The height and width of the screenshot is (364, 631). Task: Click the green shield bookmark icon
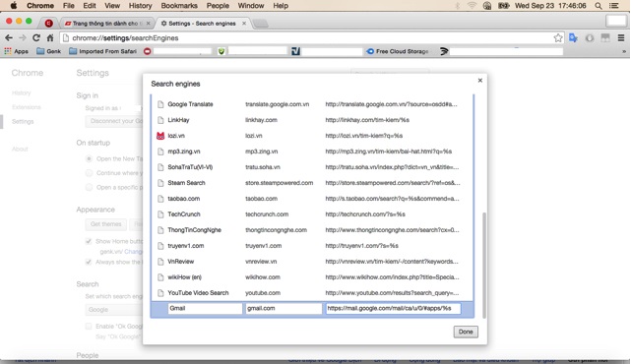[221, 51]
